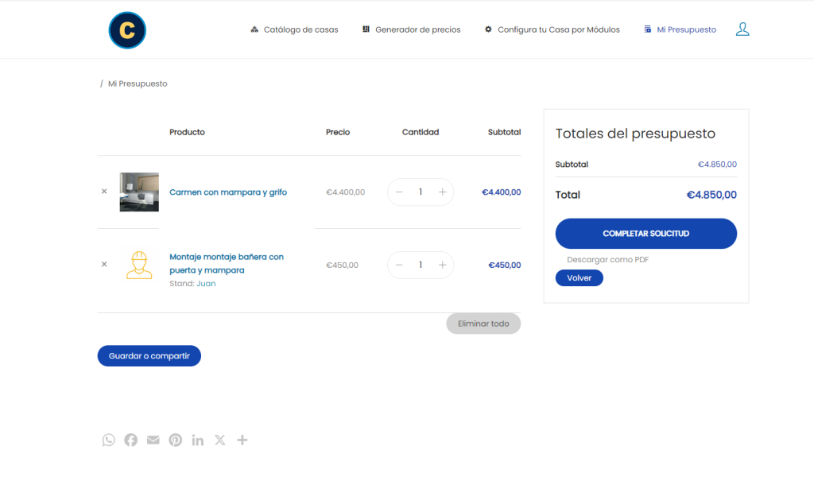Decrease quantity of Montaje bañera item

point(399,265)
